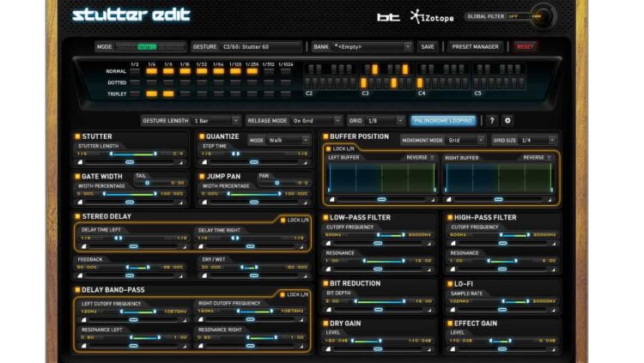Image resolution: width=644 pixels, height=363 pixels.
Task: Toggle the Jump Pan module enable
Action: [202, 177]
